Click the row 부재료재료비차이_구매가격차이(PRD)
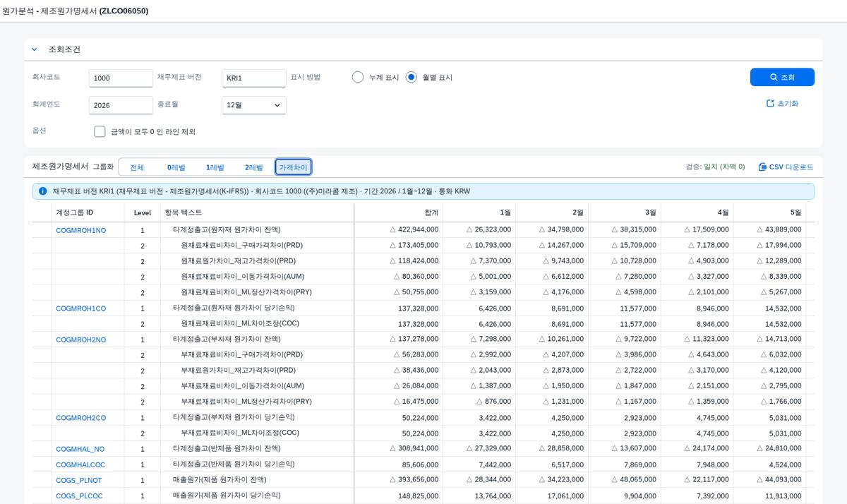847x504 pixels. coord(423,355)
